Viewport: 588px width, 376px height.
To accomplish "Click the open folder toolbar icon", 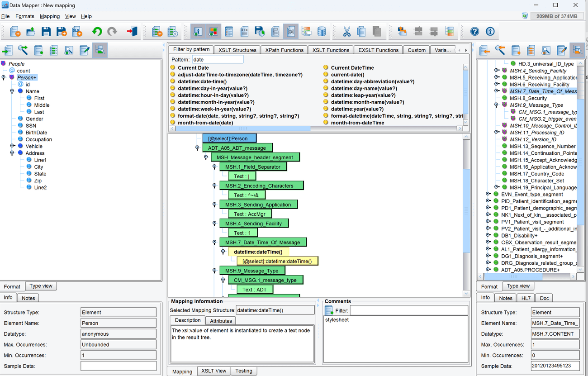I will [30, 32].
